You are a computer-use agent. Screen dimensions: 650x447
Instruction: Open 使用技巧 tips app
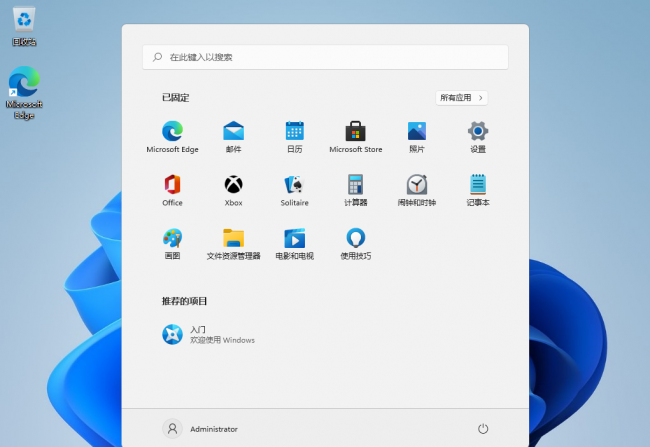click(x=356, y=244)
